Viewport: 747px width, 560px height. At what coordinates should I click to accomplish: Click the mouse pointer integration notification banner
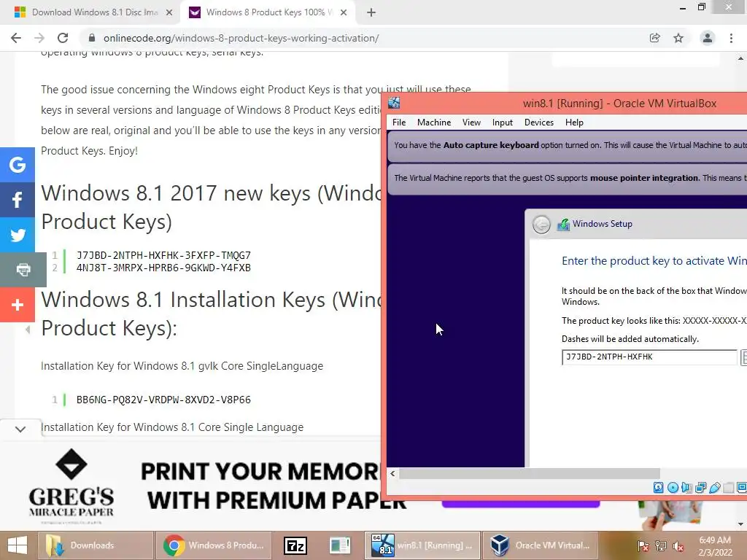click(567, 178)
